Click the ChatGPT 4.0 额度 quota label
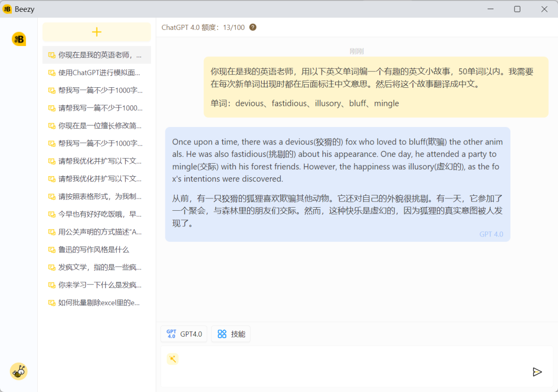The height and width of the screenshot is (392, 558). point(203,27)
